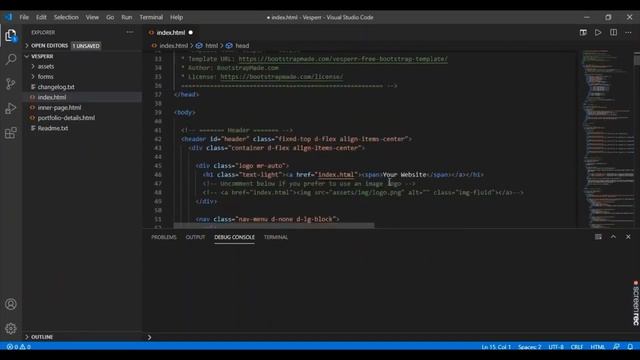This screenshot has width=640, height=360.
Task: Open the Selection menu
Action: point(66,17)
